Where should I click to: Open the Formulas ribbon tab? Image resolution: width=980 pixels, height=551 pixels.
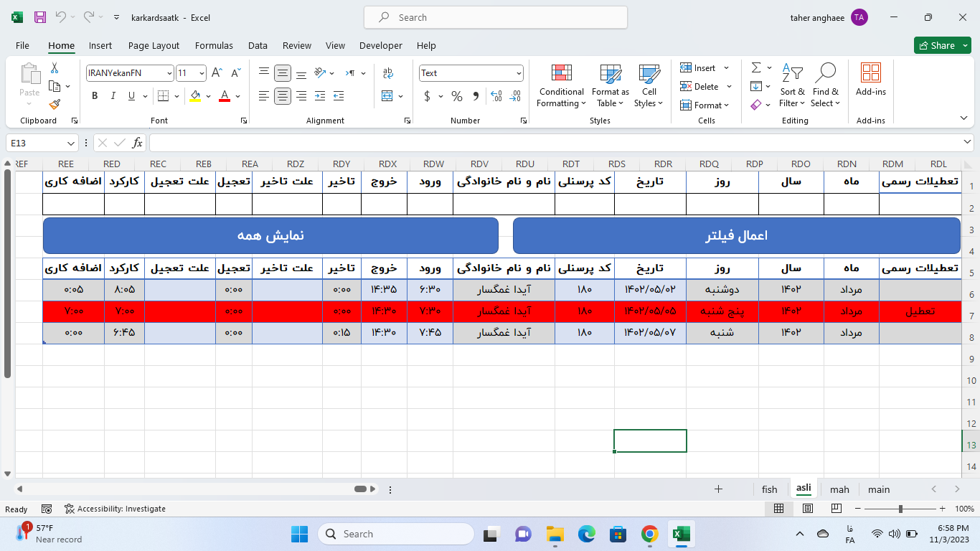tap(214, 45)
